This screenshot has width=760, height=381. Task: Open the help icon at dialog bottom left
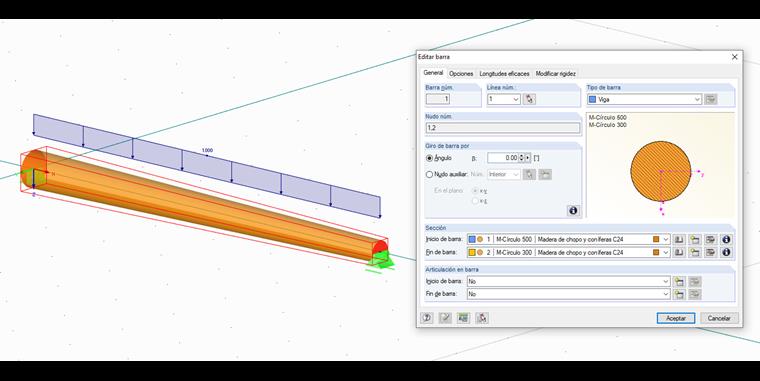[427, 318]
